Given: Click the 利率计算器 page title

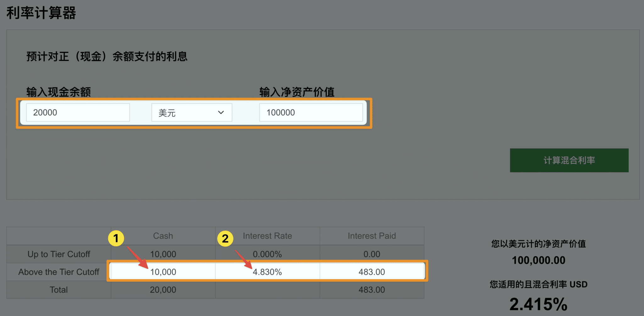Looking at the screenshot, I should [x=41, y=13].
